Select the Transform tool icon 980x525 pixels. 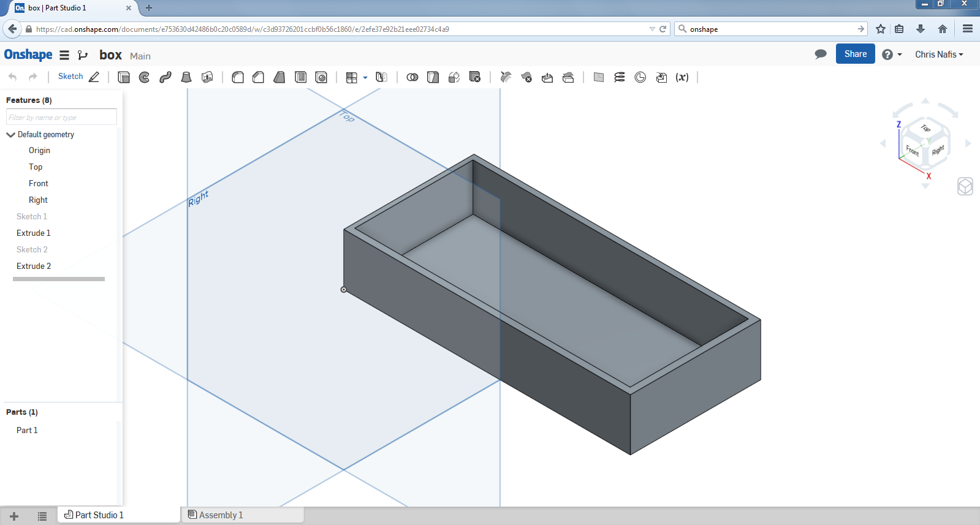[454, 77]
